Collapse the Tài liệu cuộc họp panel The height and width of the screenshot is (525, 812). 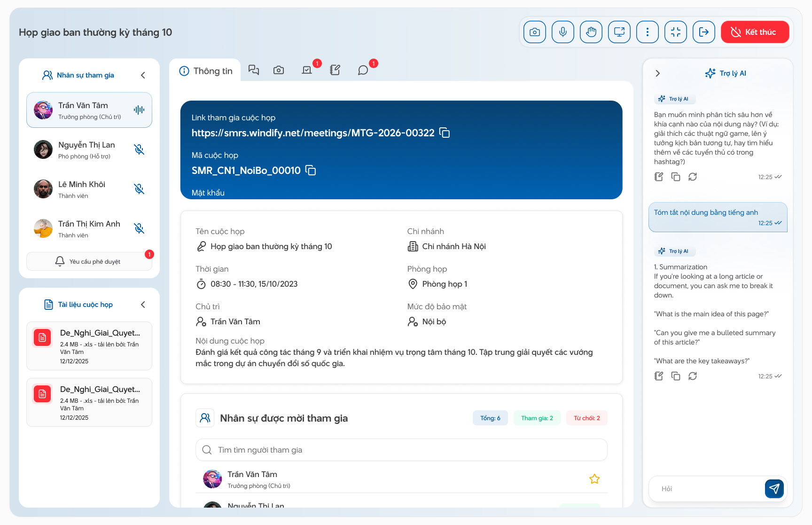143,305
